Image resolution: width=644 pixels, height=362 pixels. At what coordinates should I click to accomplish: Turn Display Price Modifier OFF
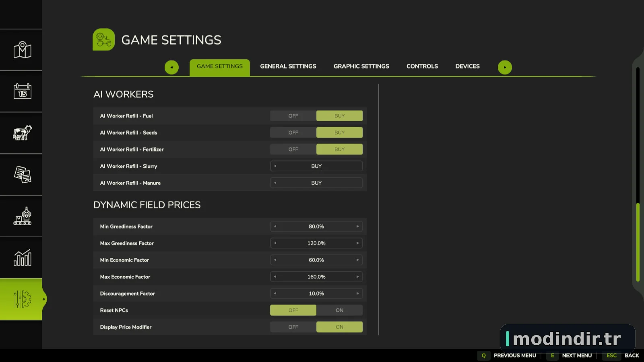pyautogui.click(x=293, y=327)
